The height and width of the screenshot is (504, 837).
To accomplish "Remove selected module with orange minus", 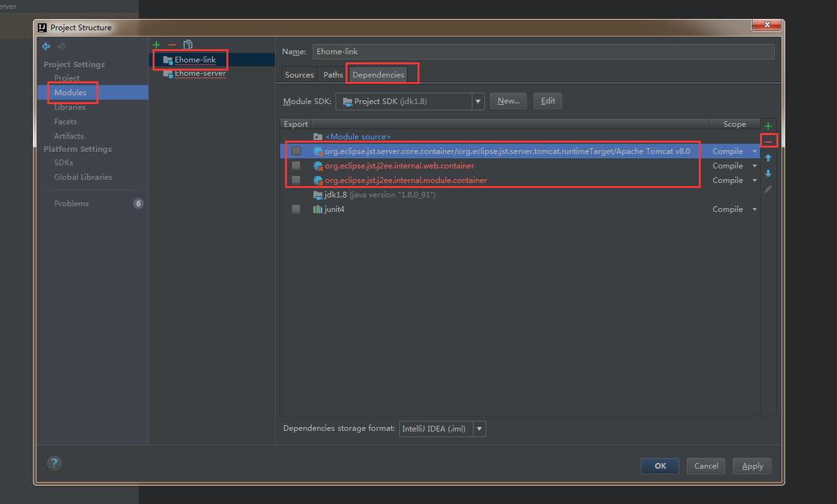I will point(172,45).
